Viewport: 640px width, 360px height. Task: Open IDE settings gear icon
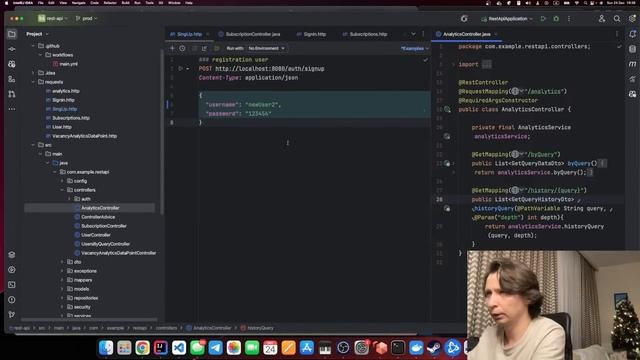tap(632, 19)
